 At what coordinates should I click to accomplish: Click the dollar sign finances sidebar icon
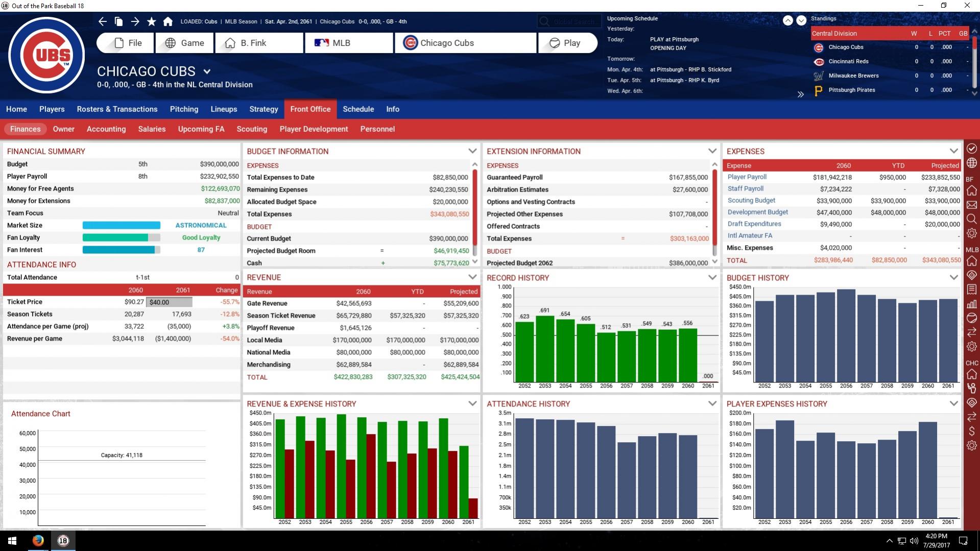click(x=971, y=431)
